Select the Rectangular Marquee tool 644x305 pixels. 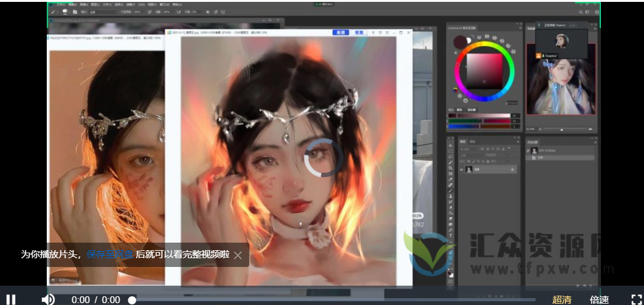451,152
